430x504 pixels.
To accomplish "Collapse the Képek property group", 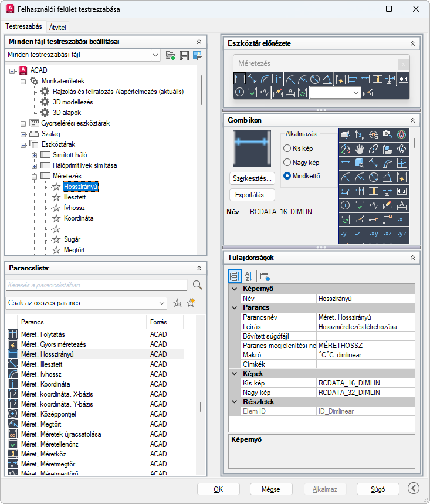I will click(235, 374).
